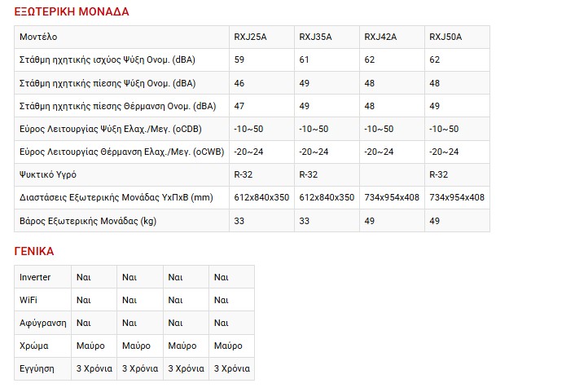Click the ΕΞΩΤΕΡΙΚΗ ΜΟΝΑΔΑ section heading
The image size is (588, 392).
click(72, 12)
